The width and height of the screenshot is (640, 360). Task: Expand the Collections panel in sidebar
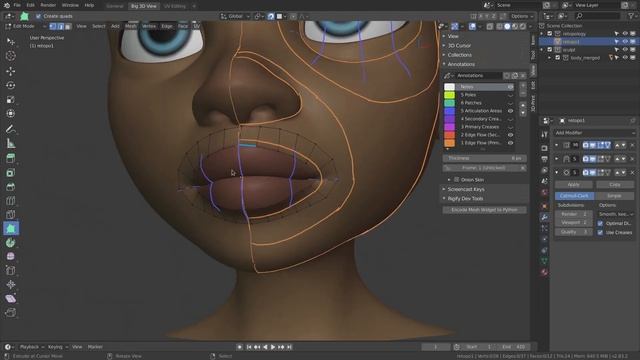pyautogui.click(x=460, y=55)
